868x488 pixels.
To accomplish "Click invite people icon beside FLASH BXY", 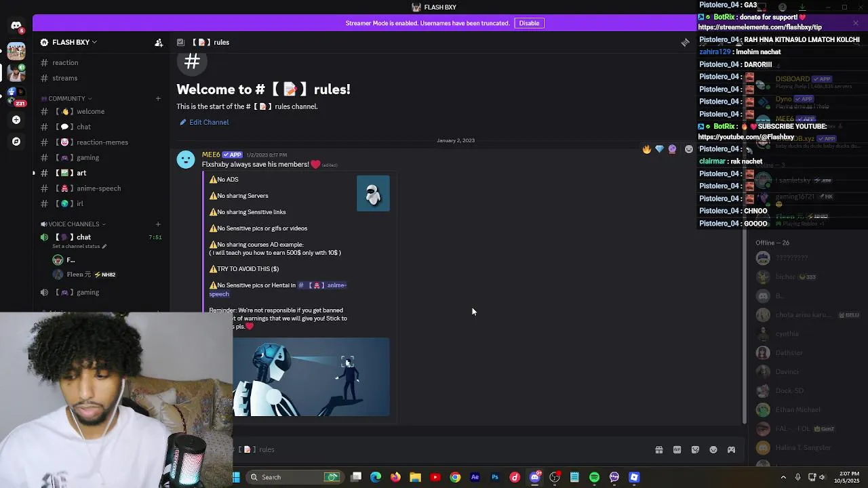I will click(x=159, y=43).
